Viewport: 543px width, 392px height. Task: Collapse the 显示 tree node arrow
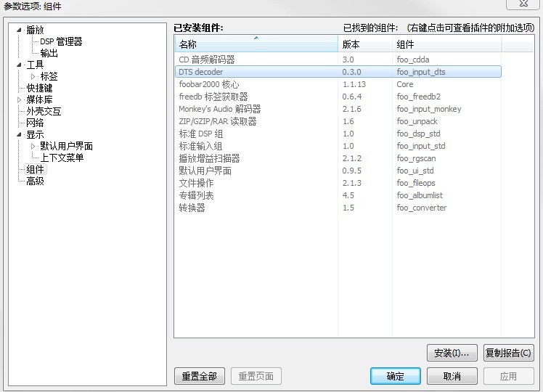click(x=19, y=135)
